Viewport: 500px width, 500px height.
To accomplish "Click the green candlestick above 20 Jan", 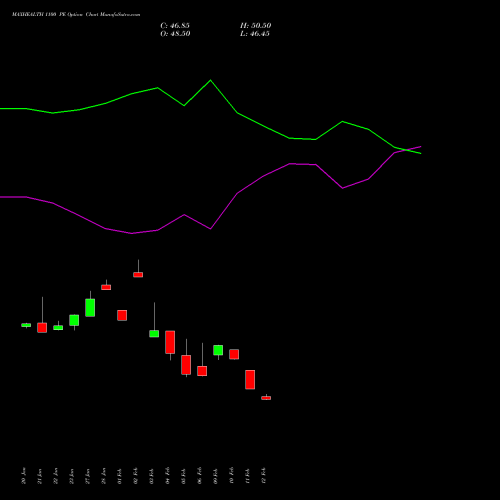I will 26,325.
